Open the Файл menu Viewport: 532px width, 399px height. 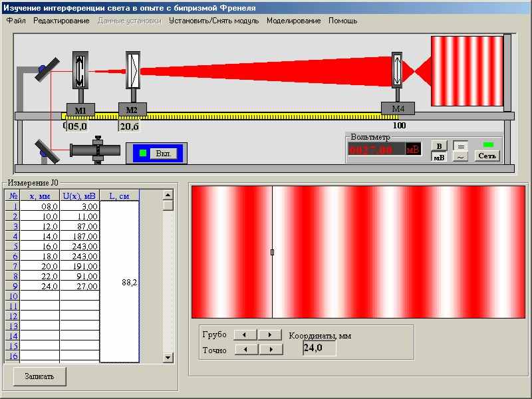(x=16, y=21)
